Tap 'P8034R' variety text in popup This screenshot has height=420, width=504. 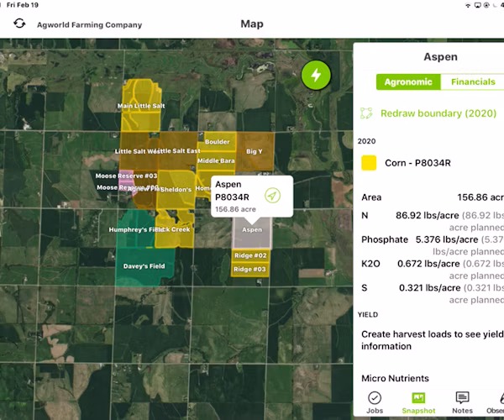[x=232, y=197]
